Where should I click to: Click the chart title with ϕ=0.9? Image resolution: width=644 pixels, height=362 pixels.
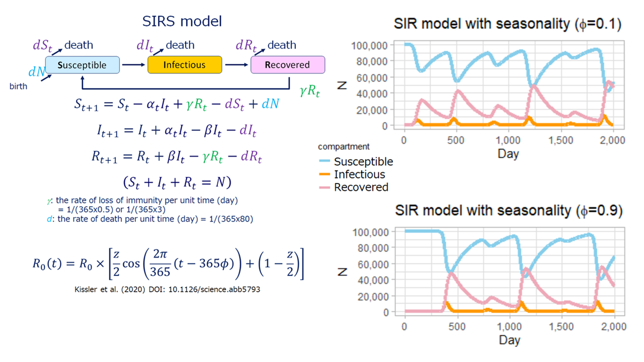tap(509, 210)
